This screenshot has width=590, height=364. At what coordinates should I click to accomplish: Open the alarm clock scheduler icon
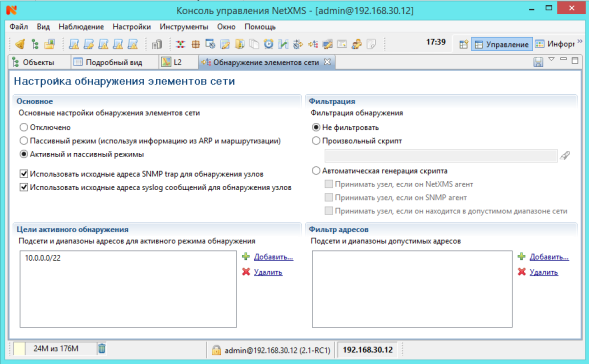[269, 44]
